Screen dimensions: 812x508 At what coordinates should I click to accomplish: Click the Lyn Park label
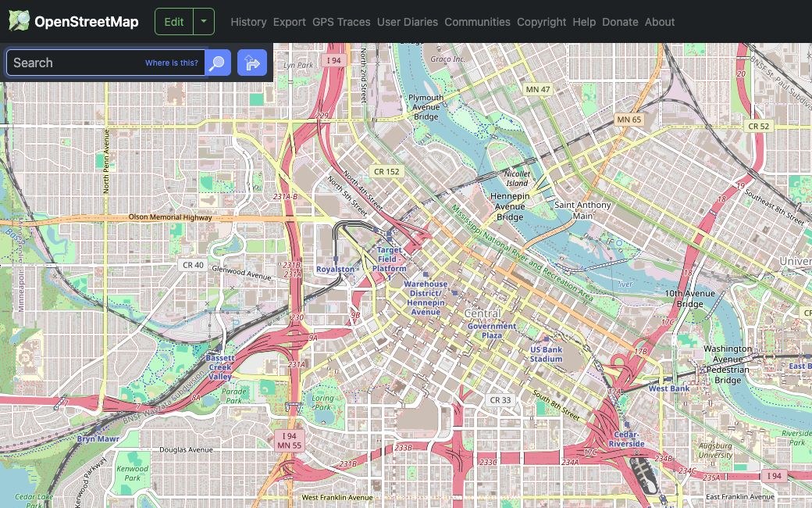point(298,66)
